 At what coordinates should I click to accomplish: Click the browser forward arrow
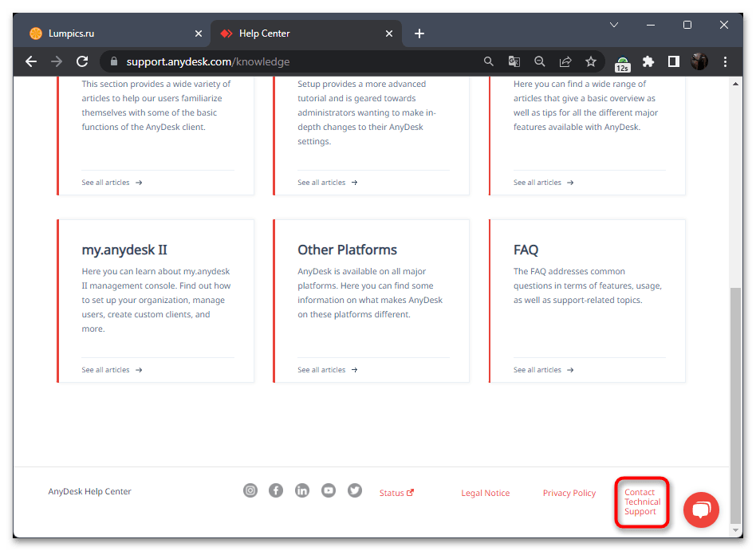[x=57, y=61]
